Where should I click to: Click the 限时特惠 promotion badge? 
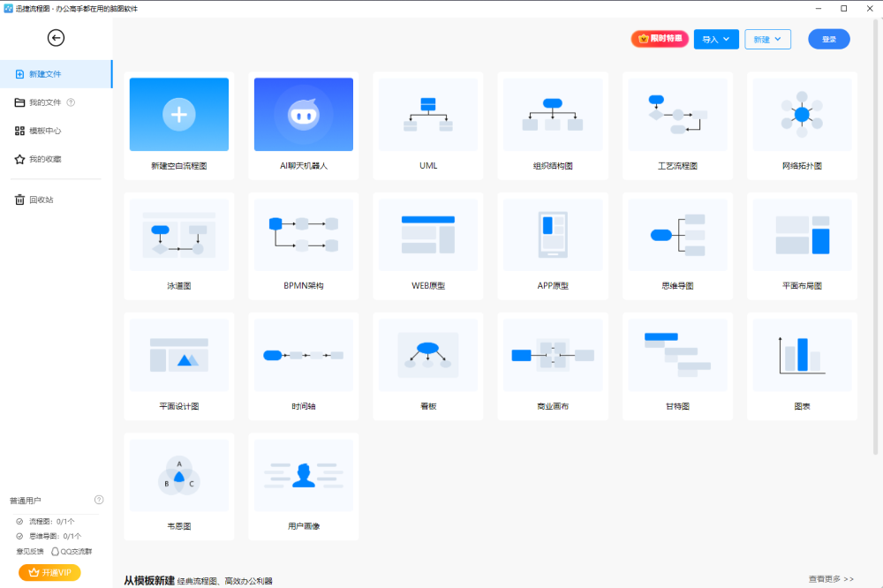tap(660, 39)
